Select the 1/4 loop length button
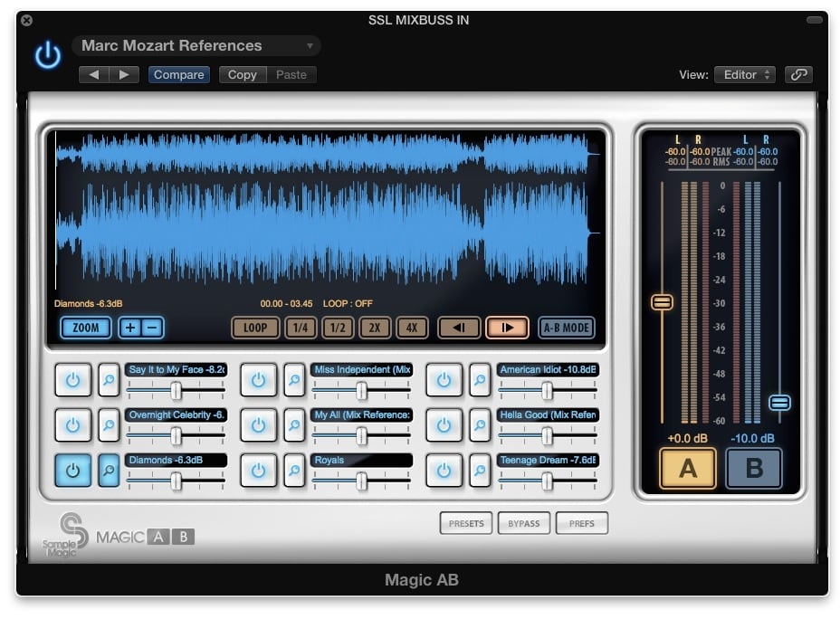The width and height of the screenshot is (840, 619). pos(301,328)
